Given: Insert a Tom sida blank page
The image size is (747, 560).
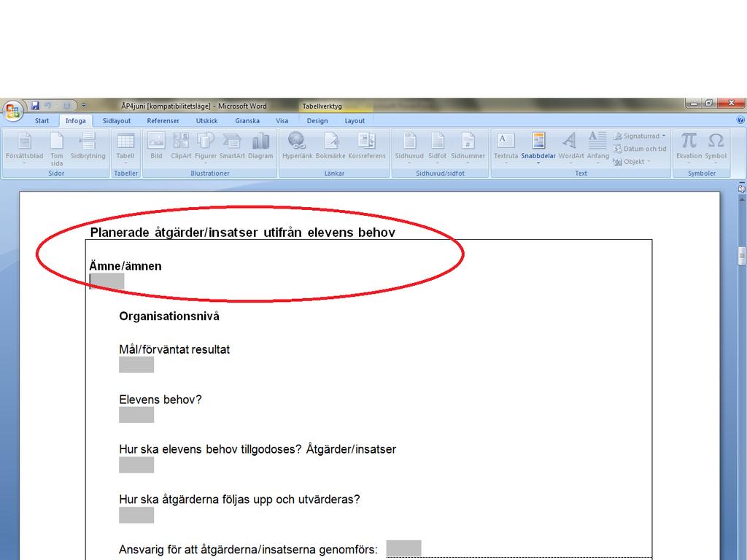Looking at the screenshot, I should (57, 149).
